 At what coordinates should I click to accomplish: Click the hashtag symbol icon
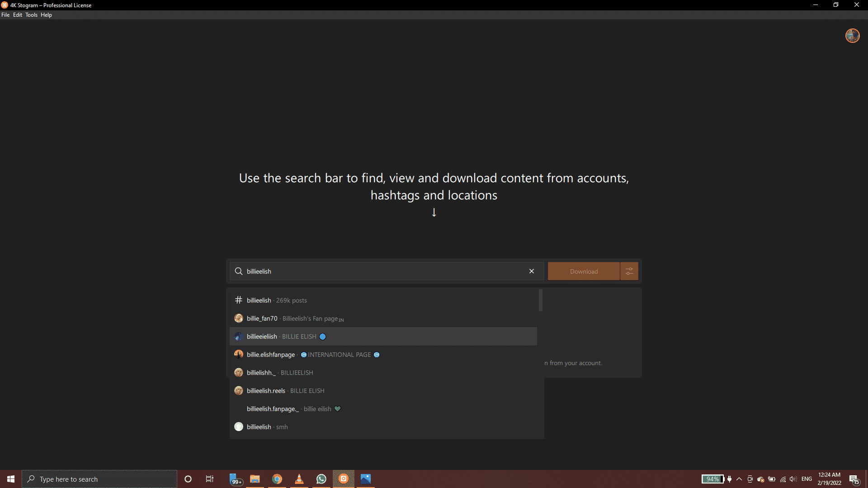pyautogui.click(x=239, y=300)
